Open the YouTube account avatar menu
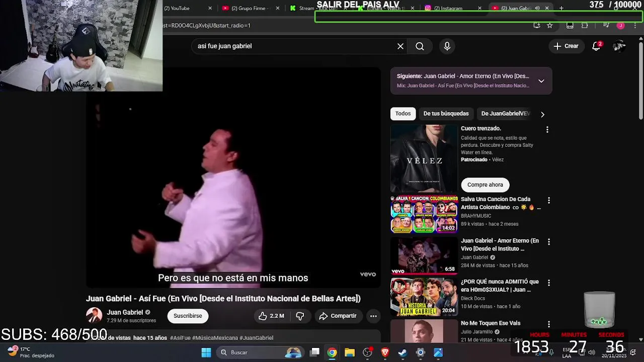 [x=619, y=46]
